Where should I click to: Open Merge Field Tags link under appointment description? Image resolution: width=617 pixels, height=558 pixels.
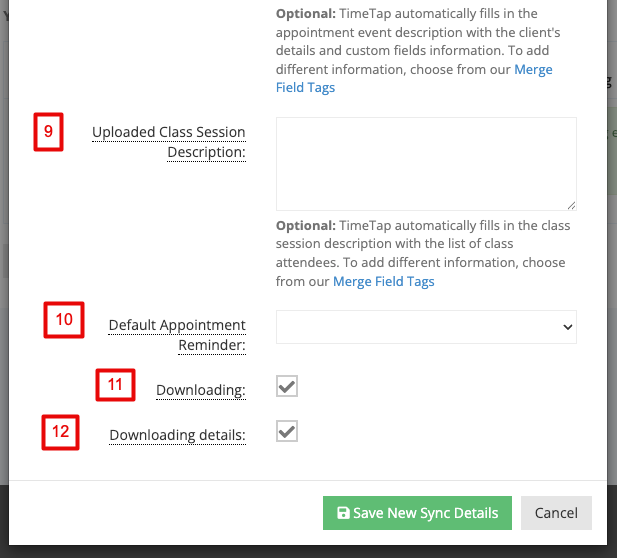414,78
